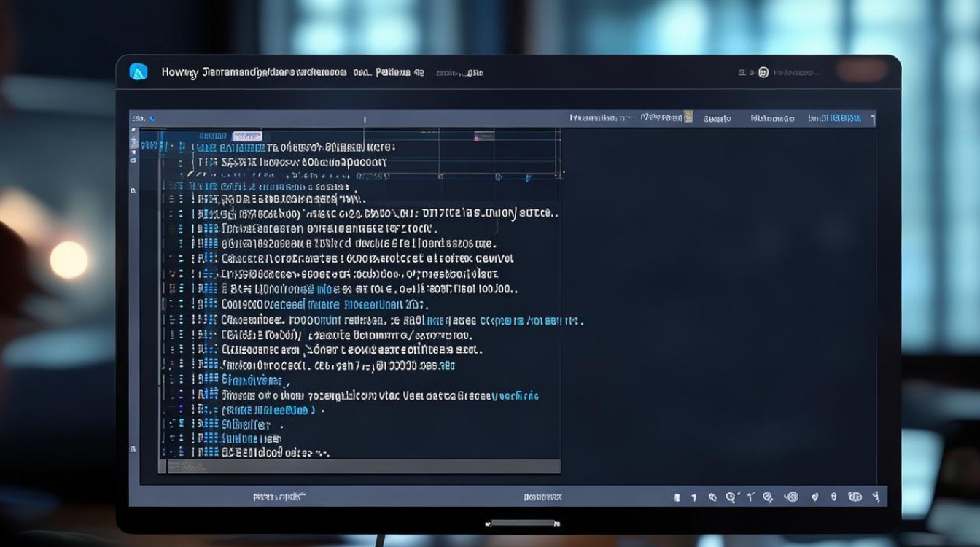The image size is (980, 547).
Task: Click the magnifier-like icon in the status bar
Action: [731, 497]
